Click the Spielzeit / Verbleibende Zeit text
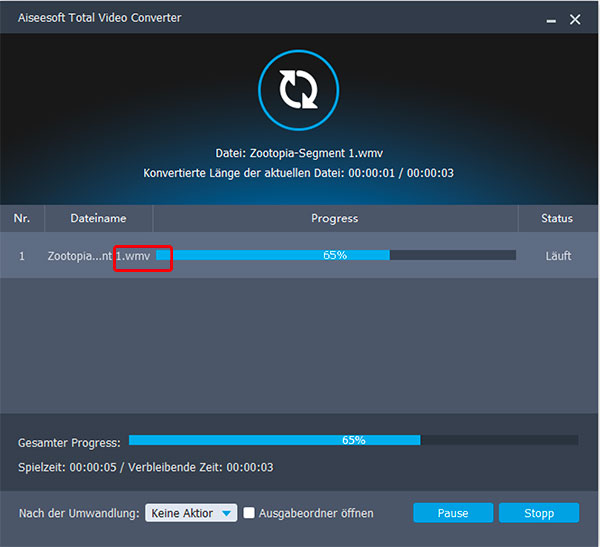The height and width of the screenshot is (547, 600). [x=146, y=467]
